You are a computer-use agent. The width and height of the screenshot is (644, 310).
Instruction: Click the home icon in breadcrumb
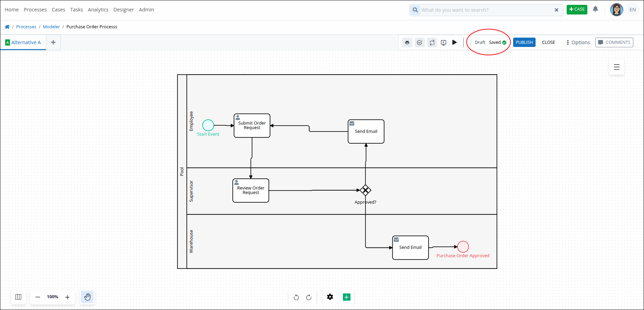click(x=7, y=27)
